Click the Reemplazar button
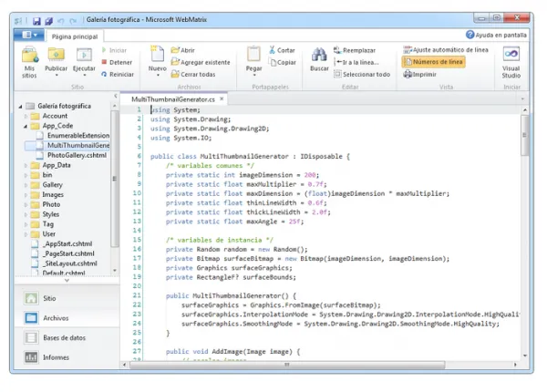Image resolution: width=547 pixels, height=392 pixels. (355, 50)
